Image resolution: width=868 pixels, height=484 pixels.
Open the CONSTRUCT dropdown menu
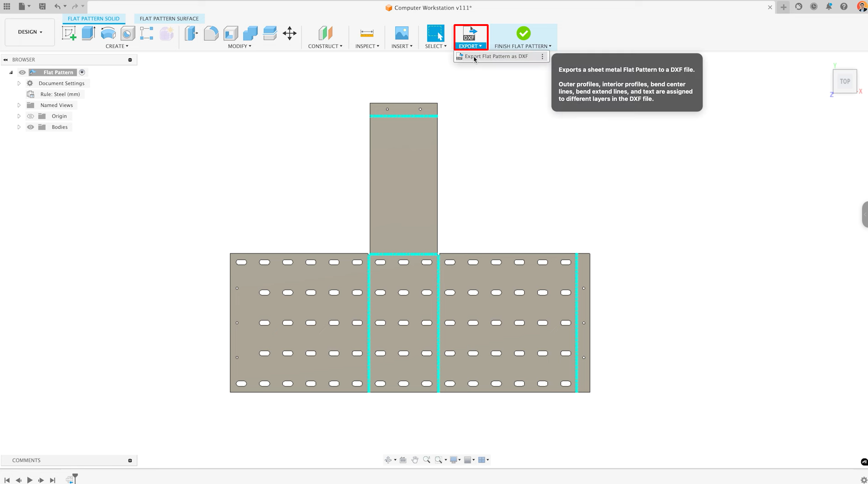[x=325, y=46]
